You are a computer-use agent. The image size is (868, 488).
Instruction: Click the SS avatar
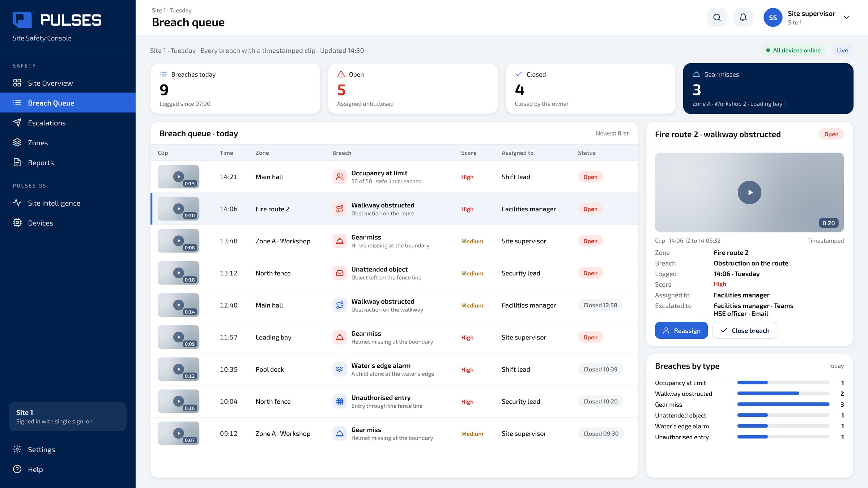click(773, 17)
